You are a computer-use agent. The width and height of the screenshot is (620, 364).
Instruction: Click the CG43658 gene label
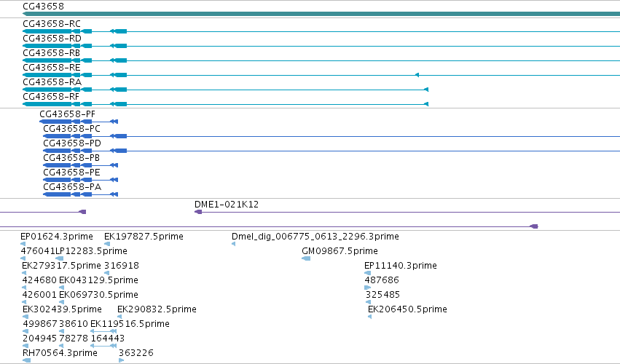43,7
